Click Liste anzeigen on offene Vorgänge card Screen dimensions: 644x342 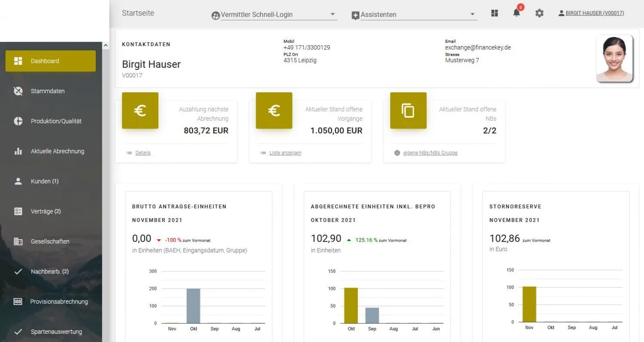click(285, 153)
